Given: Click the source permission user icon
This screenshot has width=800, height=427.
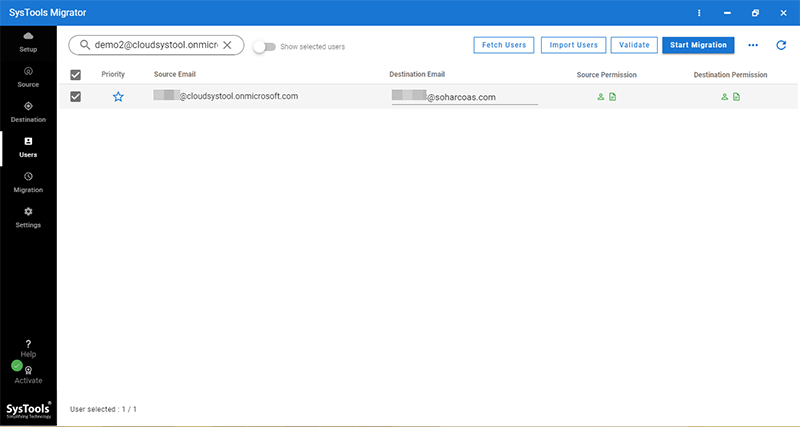Looking at the screenshot, I should (x=601, y=96).
